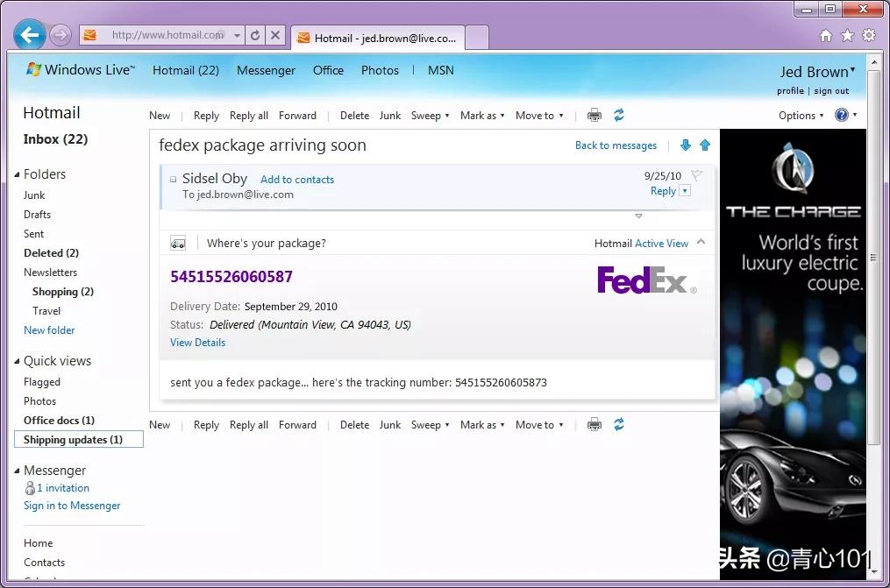Open the help question mark icon
This screenshot has height=588, width=890.
pyautogui.click(x=842, y=116)
